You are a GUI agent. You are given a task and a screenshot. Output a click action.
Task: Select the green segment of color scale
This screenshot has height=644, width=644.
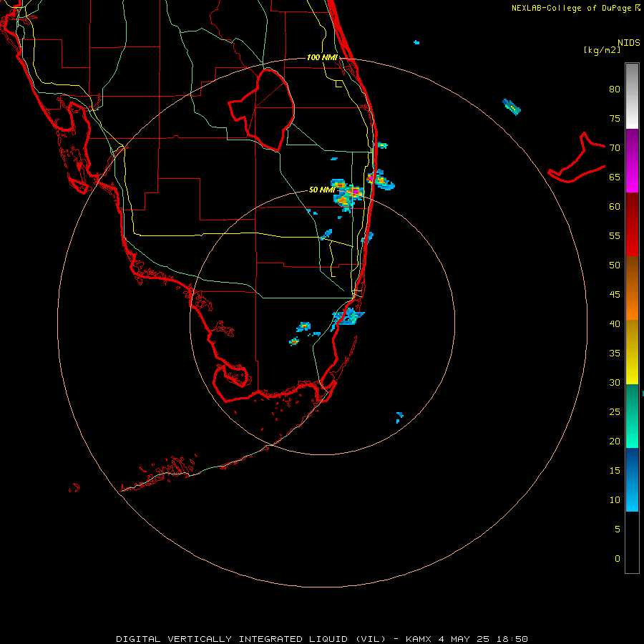coord(632,416)
